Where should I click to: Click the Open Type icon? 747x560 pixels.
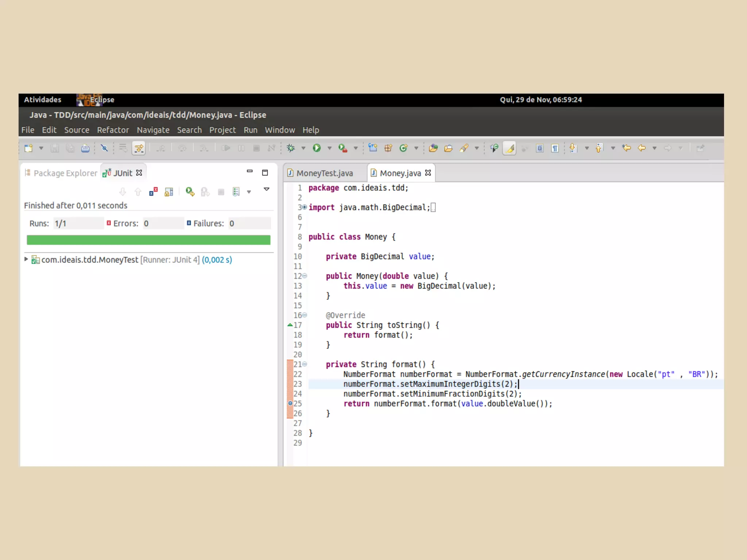[x=433, y=148]
